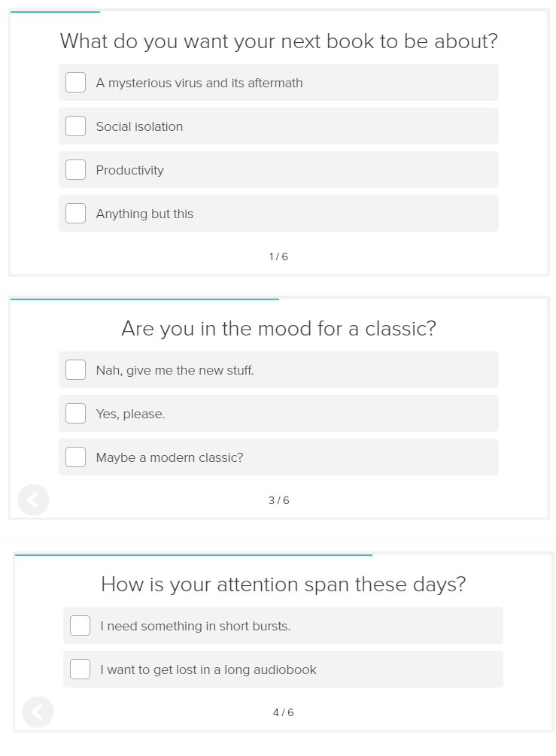The height and width of the screenshot is (756, 556).
Task: Select "Yes, please." for the classic question
Action: coord(75,413)
